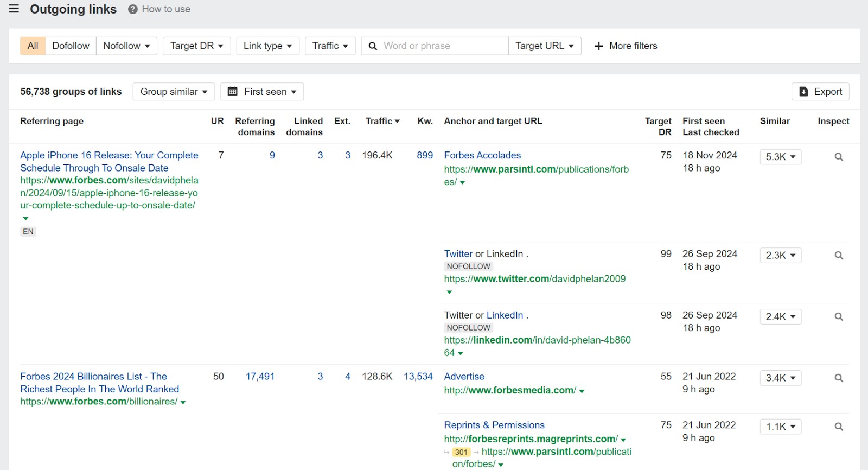The image size is (868, 470).
Task: Open the redirected parsintl.com publication URL
Action: tap(542, 458)
